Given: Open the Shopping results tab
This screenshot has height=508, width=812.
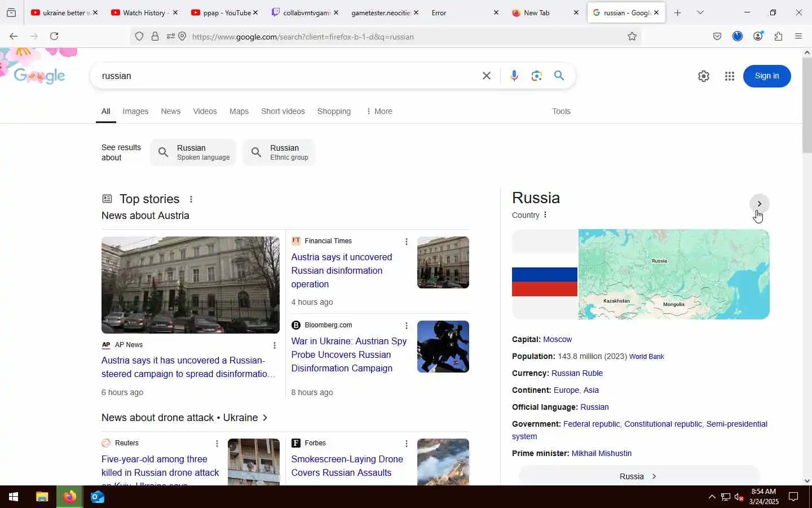Looking at the screenshot, I should tap(334, 111).
